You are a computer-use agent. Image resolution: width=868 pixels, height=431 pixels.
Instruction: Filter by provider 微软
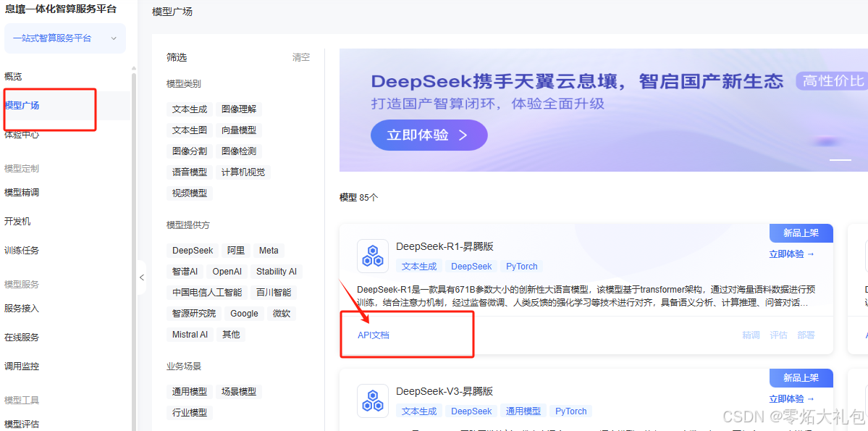[x=281, y=313]
